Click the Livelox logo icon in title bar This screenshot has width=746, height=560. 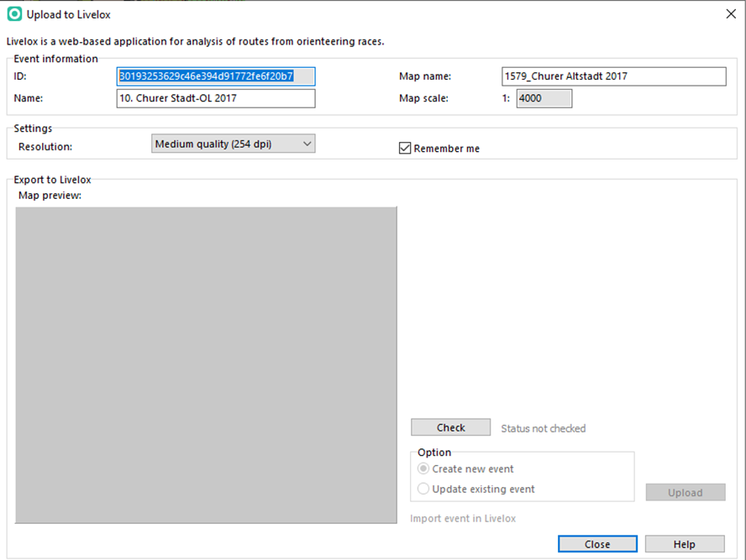click(14, 14)
